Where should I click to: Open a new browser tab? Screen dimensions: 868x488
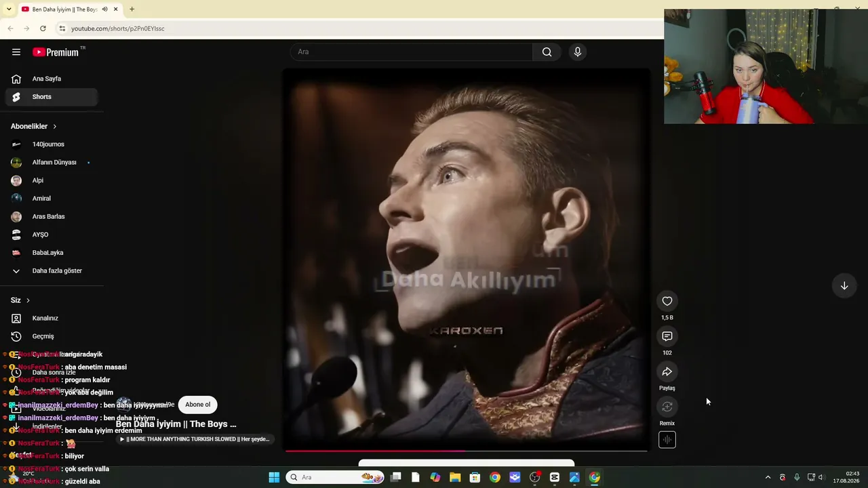(x=132, y=9)
